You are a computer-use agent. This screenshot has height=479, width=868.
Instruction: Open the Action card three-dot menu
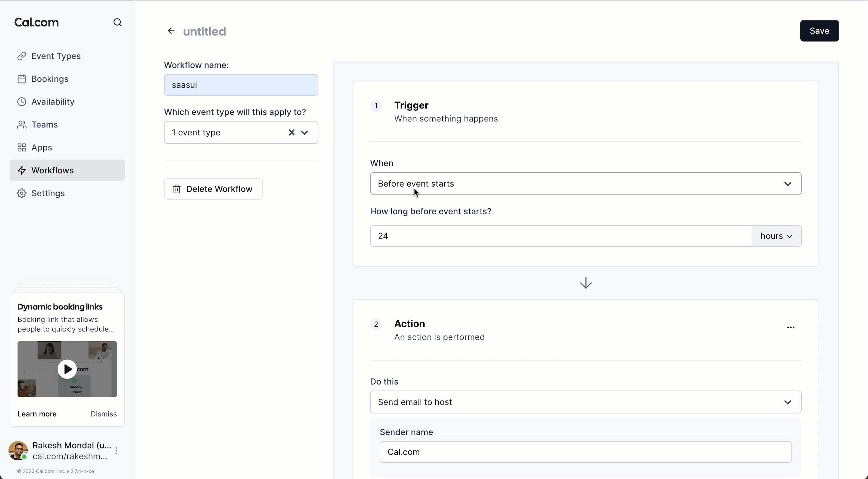tap(791, 328)
